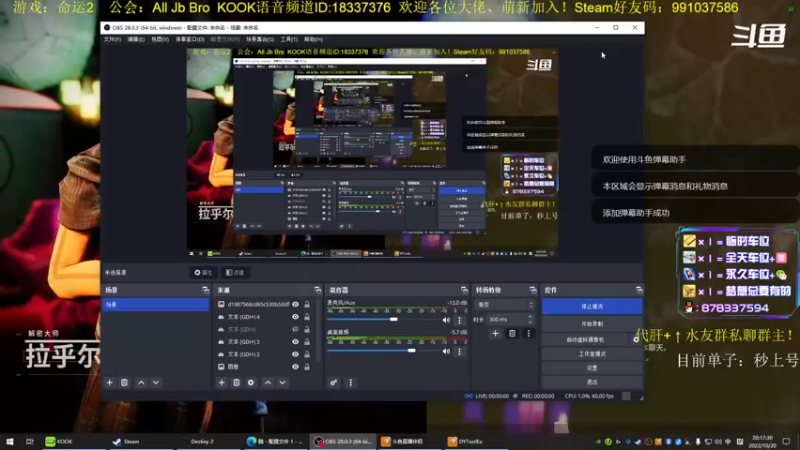Add a scene transition with plus icon
Viewport: 800px width, 450px height.
[x=495, y=333]
